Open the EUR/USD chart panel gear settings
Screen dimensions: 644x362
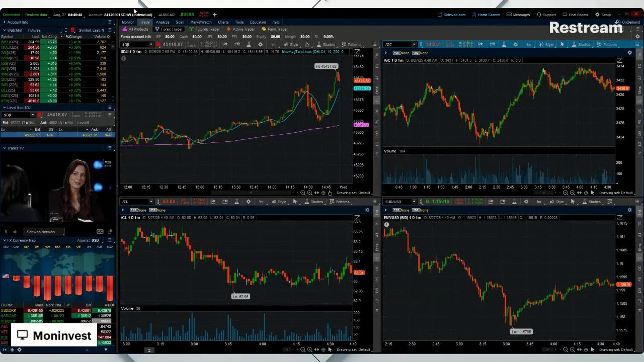pos(629,210)
